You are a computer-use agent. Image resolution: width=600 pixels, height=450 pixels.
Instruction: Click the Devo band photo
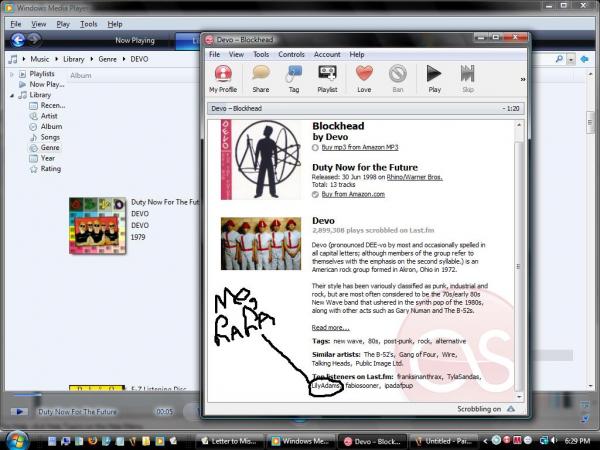(261, 244)
